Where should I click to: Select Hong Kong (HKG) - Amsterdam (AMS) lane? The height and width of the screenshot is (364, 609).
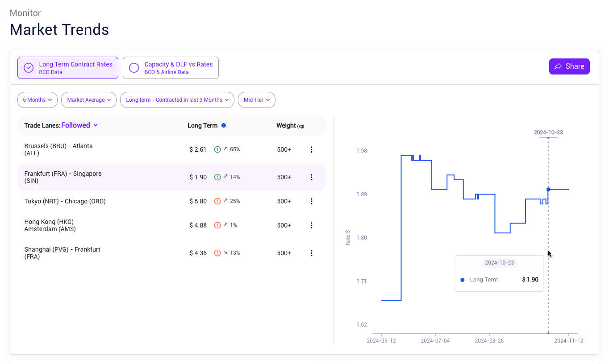51,225
